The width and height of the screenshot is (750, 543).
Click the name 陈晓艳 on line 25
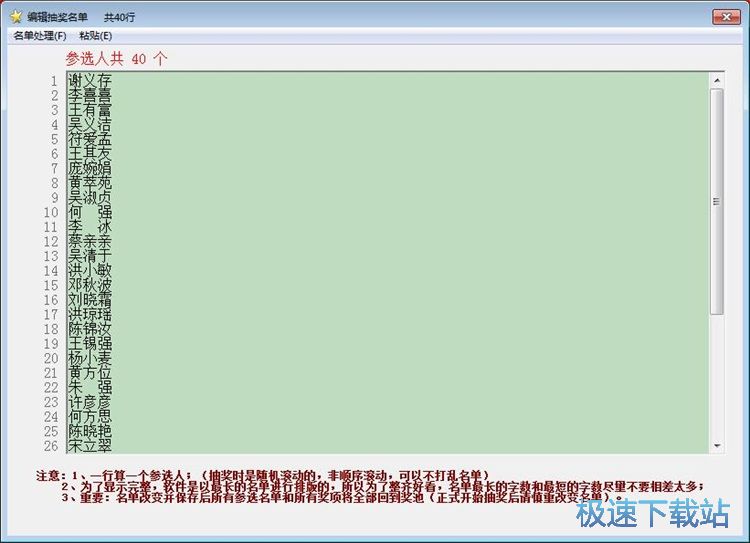pos(90,431)
